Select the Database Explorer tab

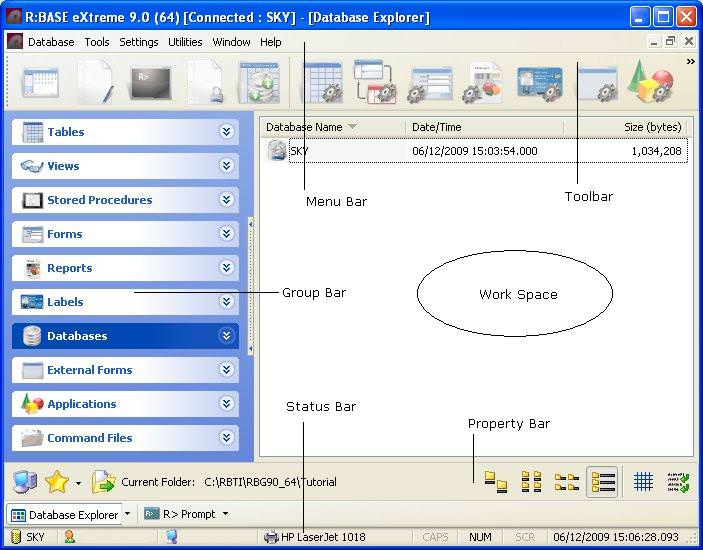tap(65, 515)
